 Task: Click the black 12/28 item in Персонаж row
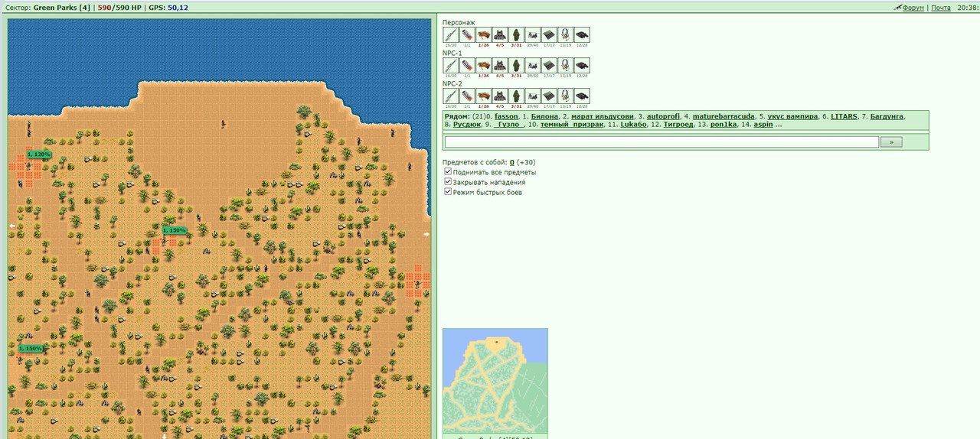click(582, 34)
